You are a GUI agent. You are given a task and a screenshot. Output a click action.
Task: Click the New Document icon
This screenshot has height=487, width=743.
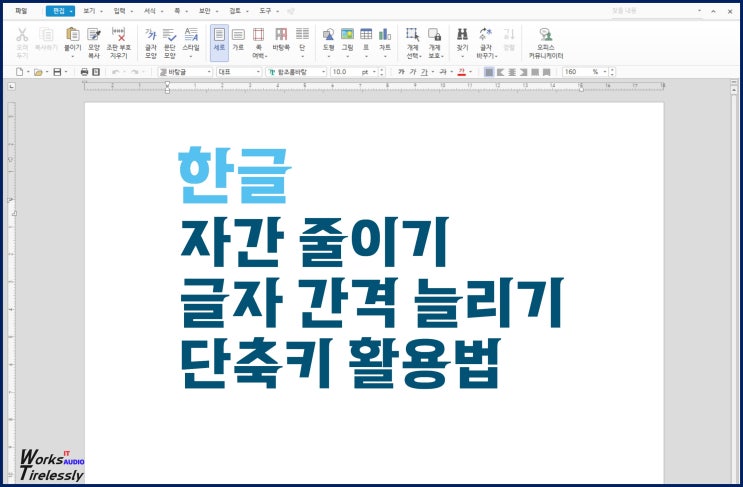point(19,72)
